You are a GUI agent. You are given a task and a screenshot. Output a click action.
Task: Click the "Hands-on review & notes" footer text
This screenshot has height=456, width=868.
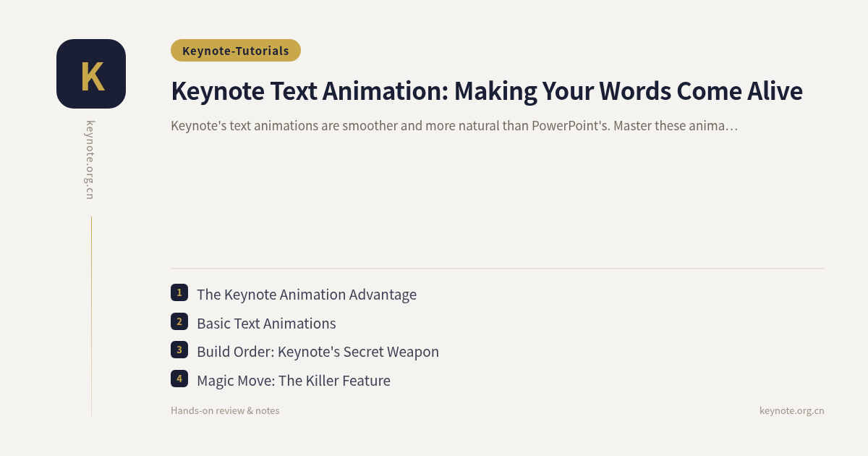[x=225, y=410]
